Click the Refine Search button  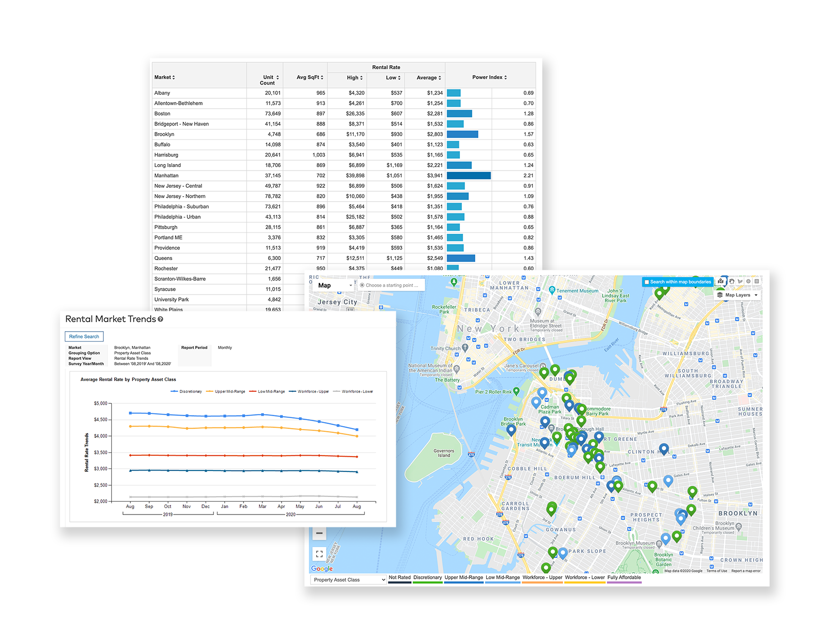tap(84, 337)
